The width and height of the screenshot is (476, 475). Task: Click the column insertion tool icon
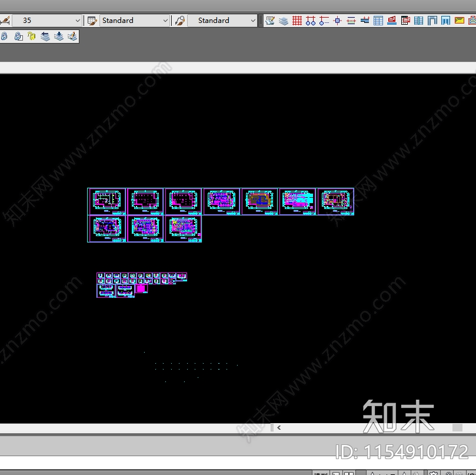[x=337, y=21]
